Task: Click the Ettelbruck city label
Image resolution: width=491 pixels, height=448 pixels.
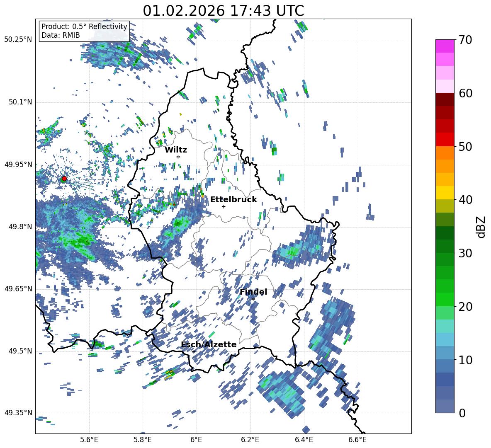Action: click(233, 199)
